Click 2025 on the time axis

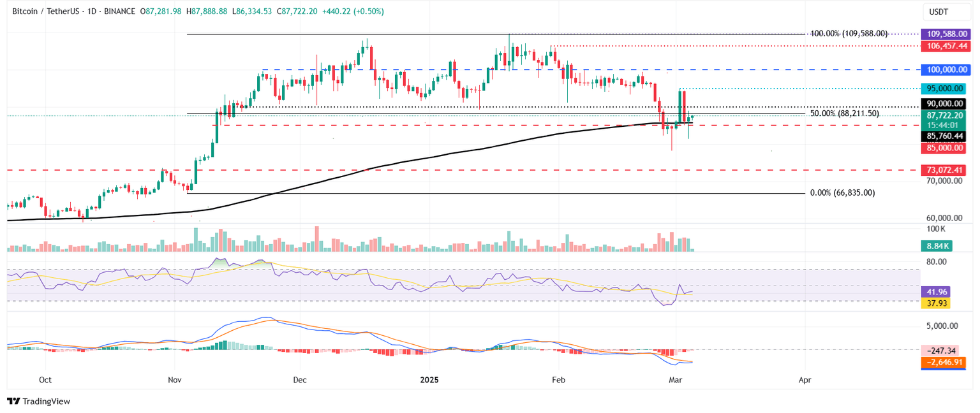coord(429,379)
